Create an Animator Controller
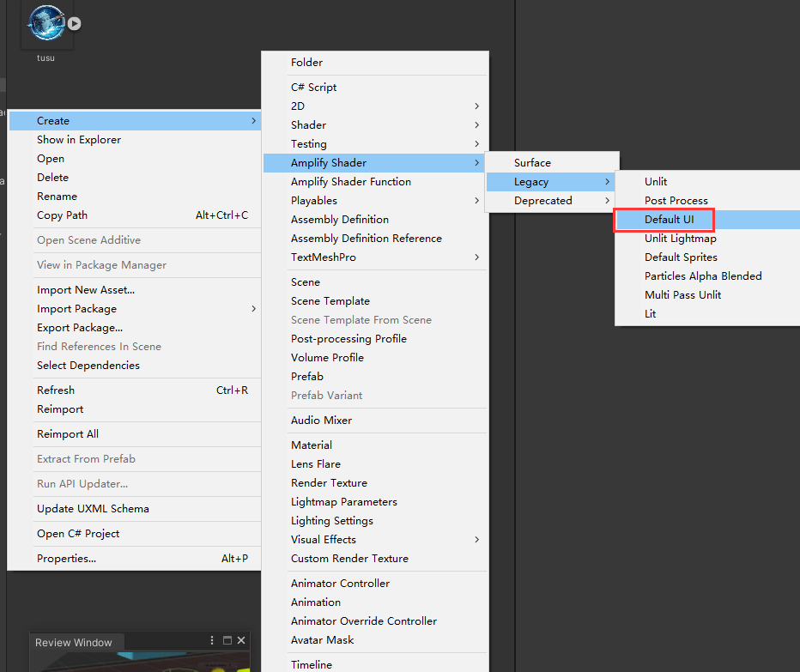This screenshot has width=800, height=672. (x=375, y=584)
